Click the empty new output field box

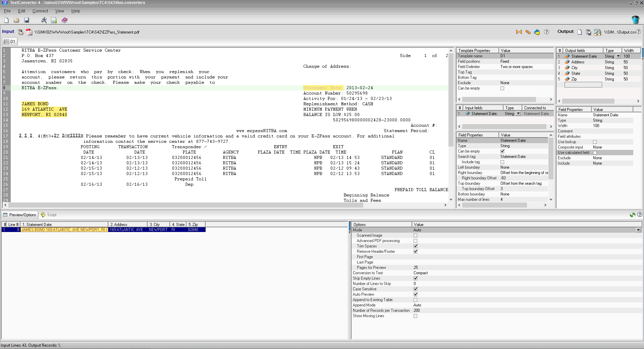coord(583,85)
